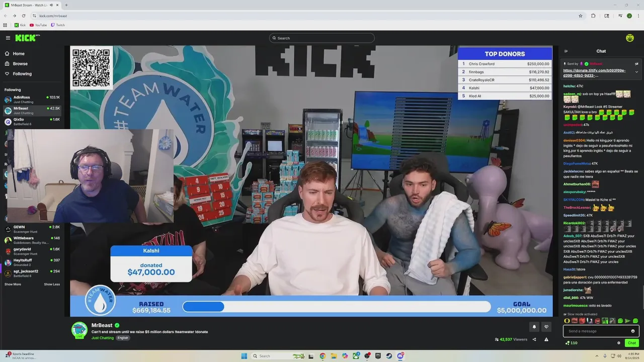Click the follow heart icon under the stream

click(x=546, y=327)
